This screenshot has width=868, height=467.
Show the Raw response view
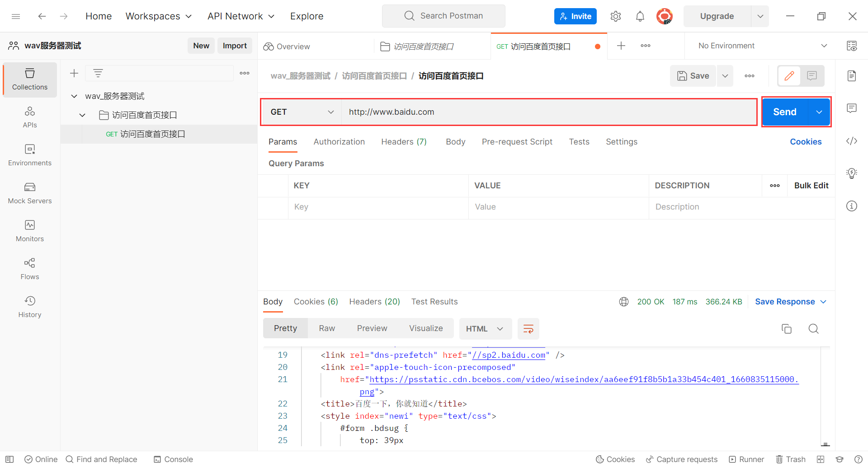327,328
